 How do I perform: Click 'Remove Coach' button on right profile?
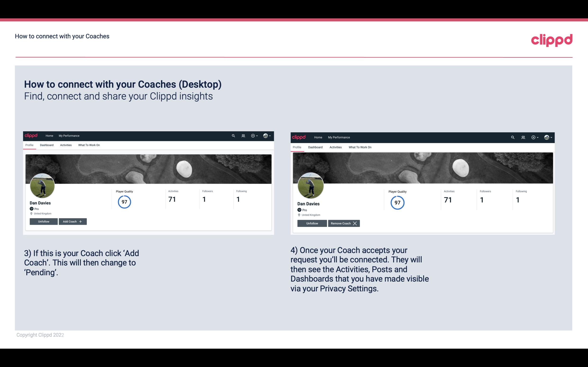tap(344, 223)
